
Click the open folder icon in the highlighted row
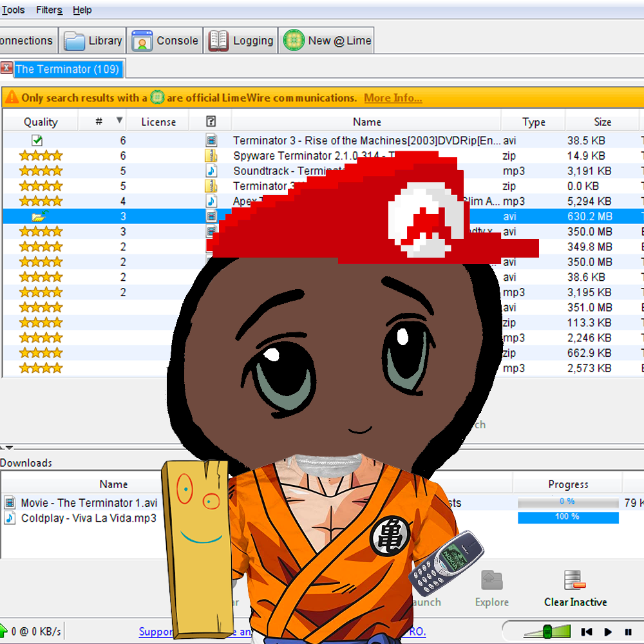pos(40,216)
